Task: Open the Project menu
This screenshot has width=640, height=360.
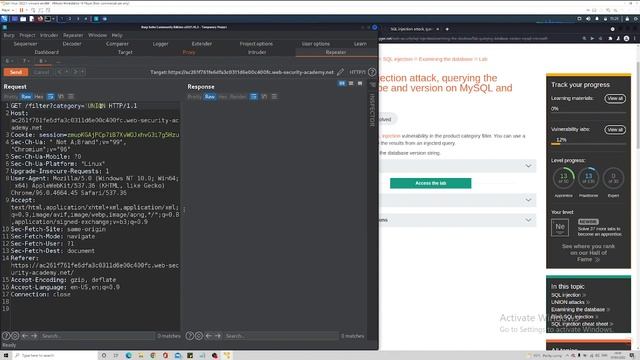Action: (27, 36)
